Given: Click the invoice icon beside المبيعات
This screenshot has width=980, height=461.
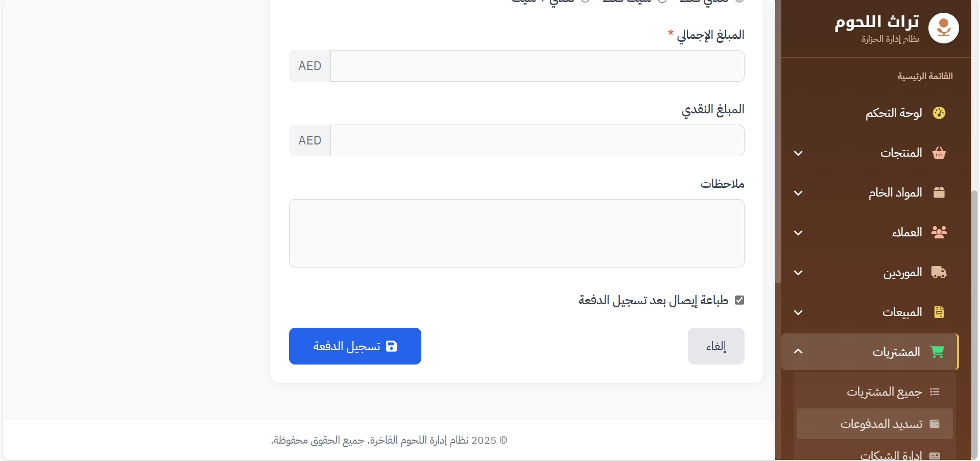Looking at the screenshot, I should pos(939,312).
